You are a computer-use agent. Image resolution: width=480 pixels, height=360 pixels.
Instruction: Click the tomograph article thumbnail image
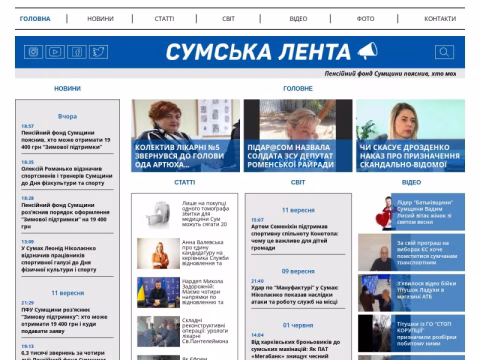click(x=158, y=214)
